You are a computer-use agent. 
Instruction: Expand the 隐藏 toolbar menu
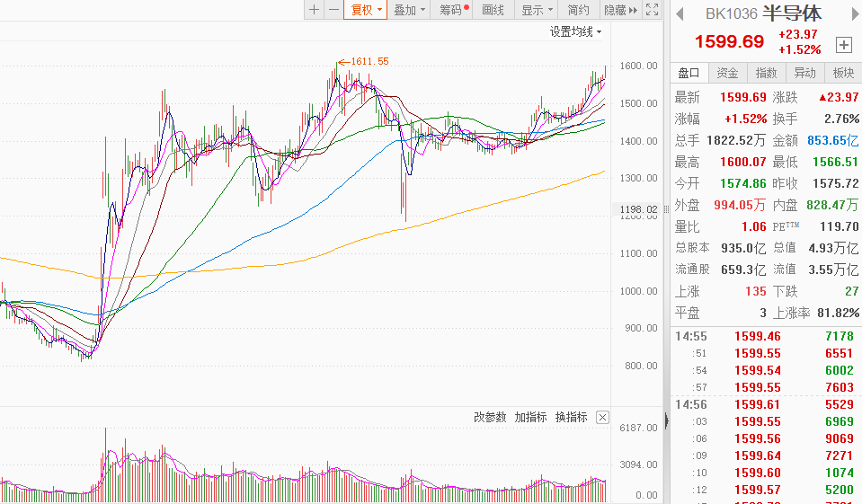(x=620, y=10)
